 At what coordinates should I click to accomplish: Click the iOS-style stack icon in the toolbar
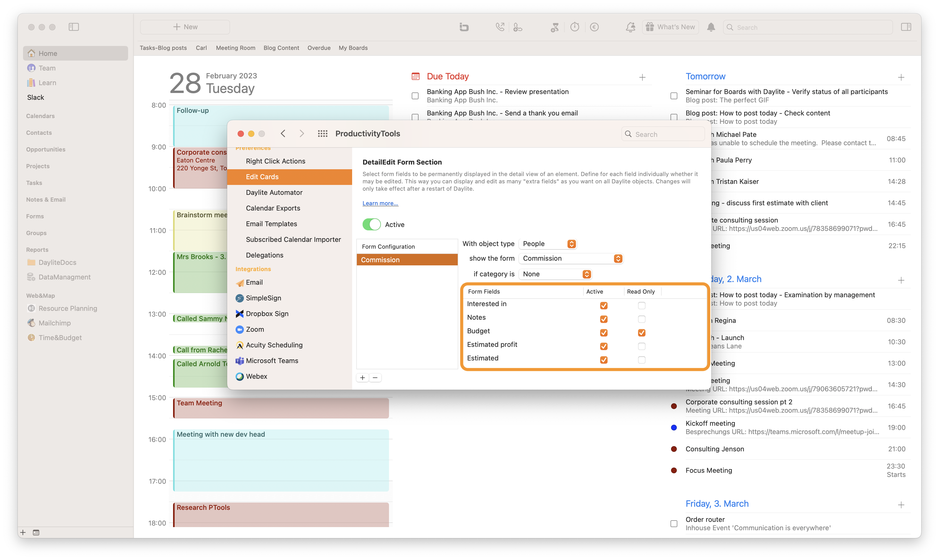(x=464, y=27)
